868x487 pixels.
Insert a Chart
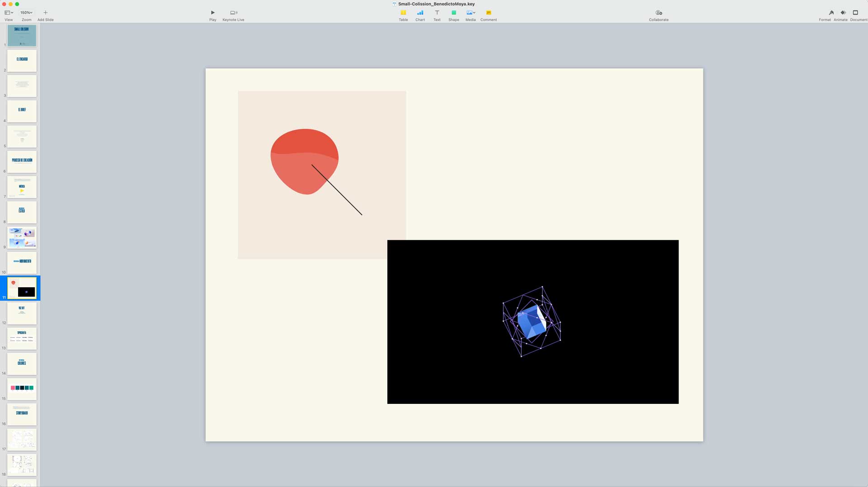point(420,13)
